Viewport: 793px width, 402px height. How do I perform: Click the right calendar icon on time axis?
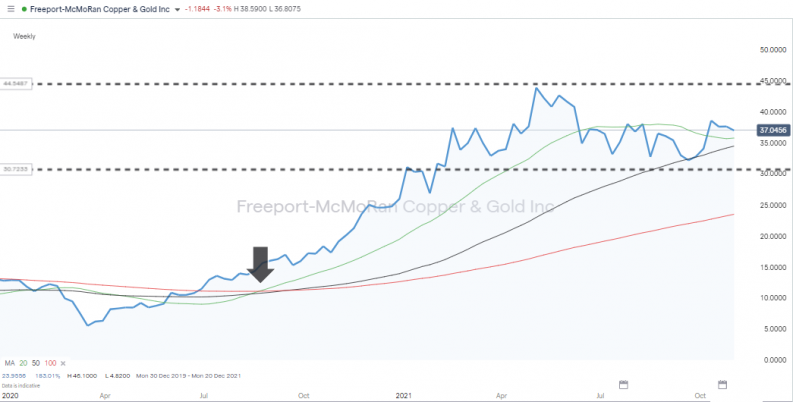point(722,383)
